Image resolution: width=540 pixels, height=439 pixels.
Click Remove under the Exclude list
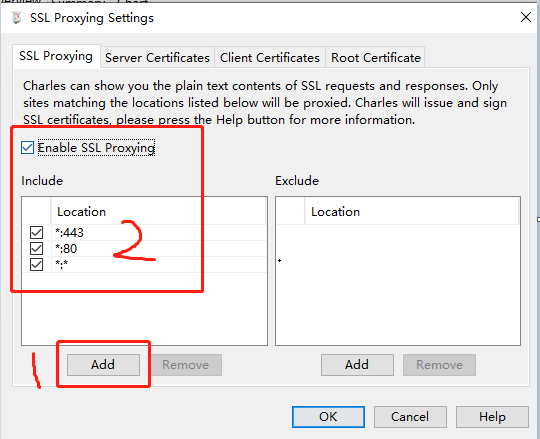pos(439,365)
